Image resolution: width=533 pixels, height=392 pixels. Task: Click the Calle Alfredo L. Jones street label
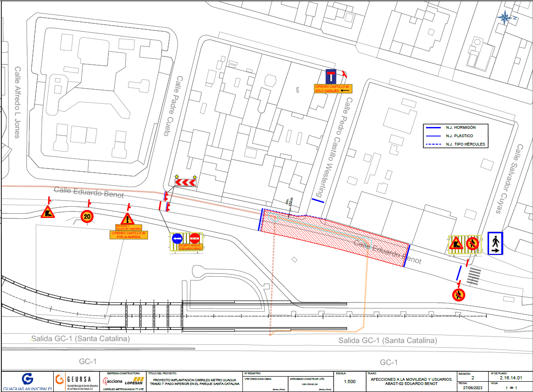pos(17,102)
